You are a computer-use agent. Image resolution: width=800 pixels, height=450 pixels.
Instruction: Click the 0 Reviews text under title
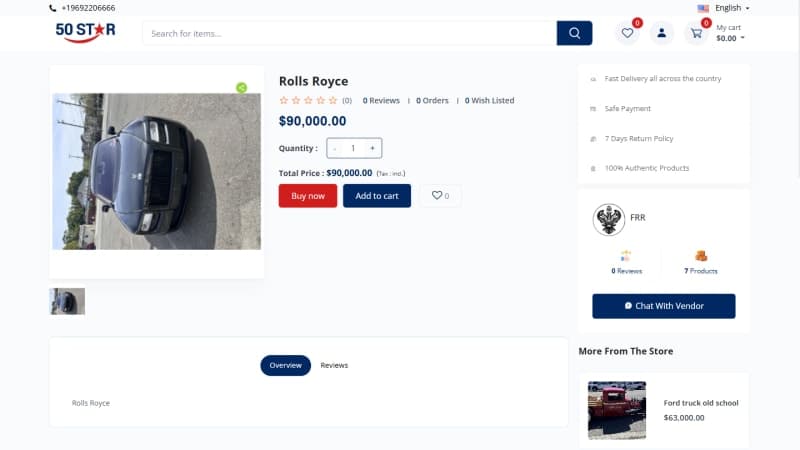click(381, 101)
